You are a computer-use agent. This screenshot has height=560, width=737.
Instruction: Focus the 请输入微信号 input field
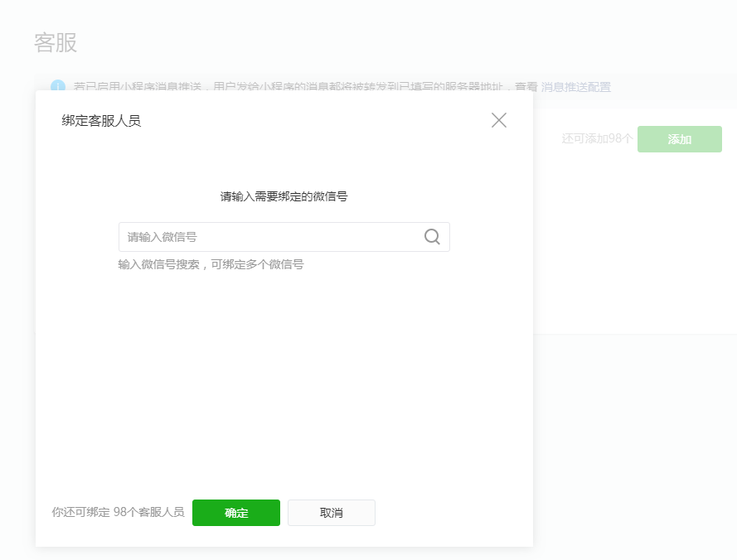269,237
